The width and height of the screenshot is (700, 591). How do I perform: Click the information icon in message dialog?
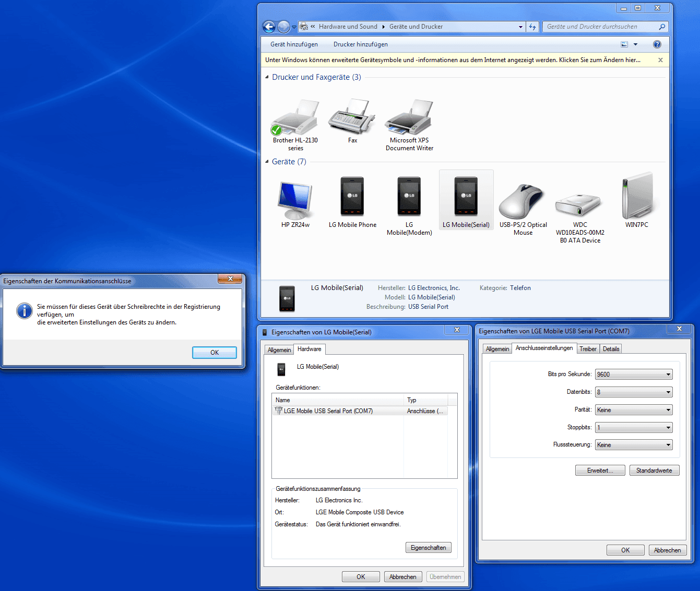coord(25,311)
